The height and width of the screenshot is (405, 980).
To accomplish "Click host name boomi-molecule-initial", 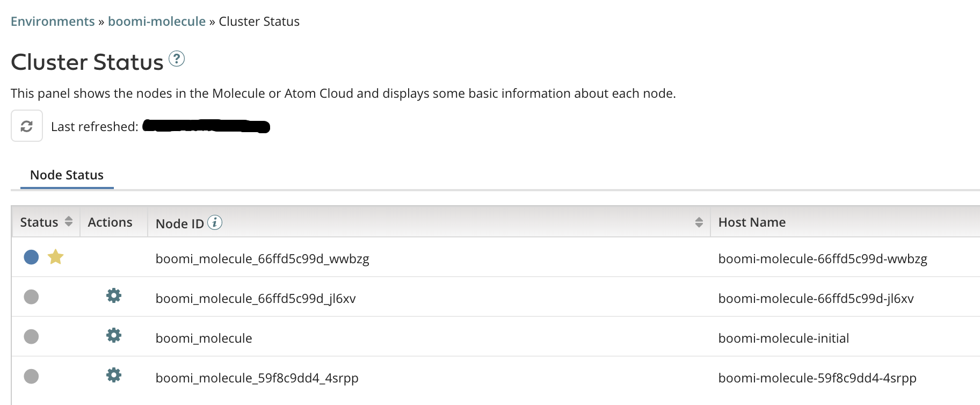I will point(784,338).
